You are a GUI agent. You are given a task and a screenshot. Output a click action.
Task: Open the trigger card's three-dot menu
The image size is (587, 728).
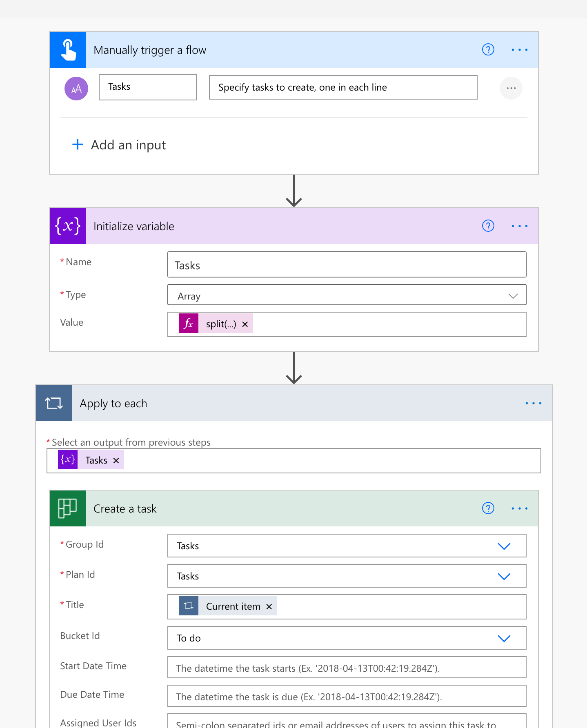click(x=519, y=50)
